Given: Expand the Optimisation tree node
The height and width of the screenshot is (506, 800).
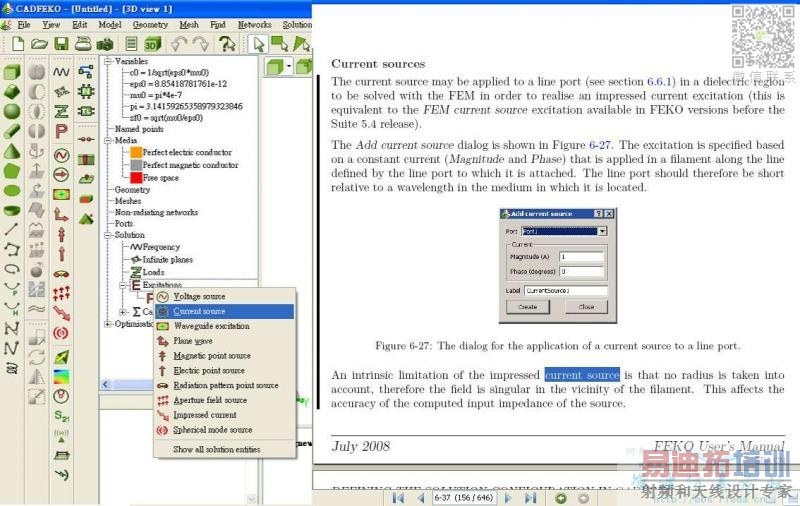Looking at the screenshot, I should [108, 324].
